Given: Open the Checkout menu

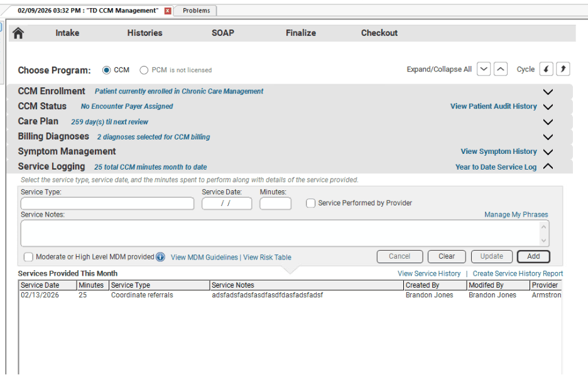Looking at the screenshot, I should [x=379, y=33].
